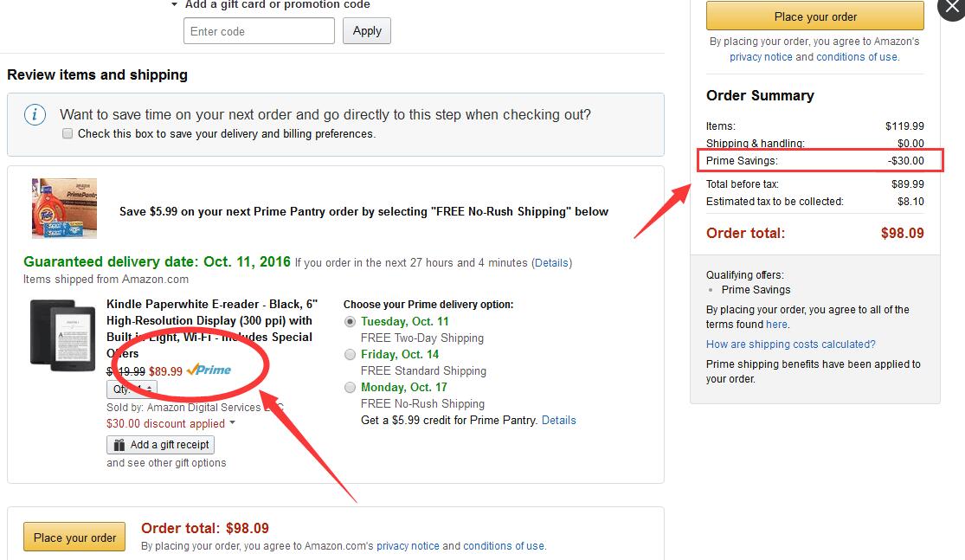Screen dimensions: 965x560
Task: Open the How are shipping costs calculated link
Action: tap(790, 344)
